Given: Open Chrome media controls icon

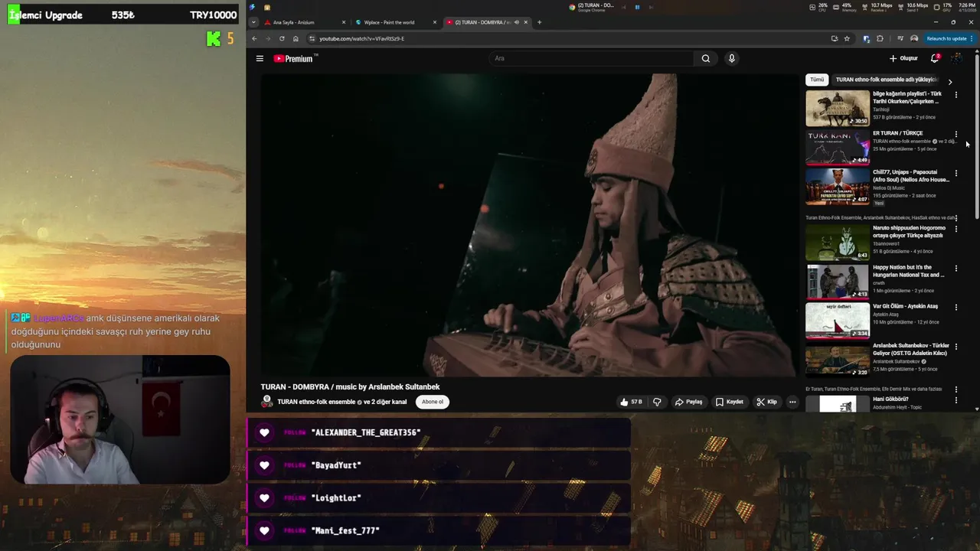Looking at the screenshot, I should coord(900,38).
